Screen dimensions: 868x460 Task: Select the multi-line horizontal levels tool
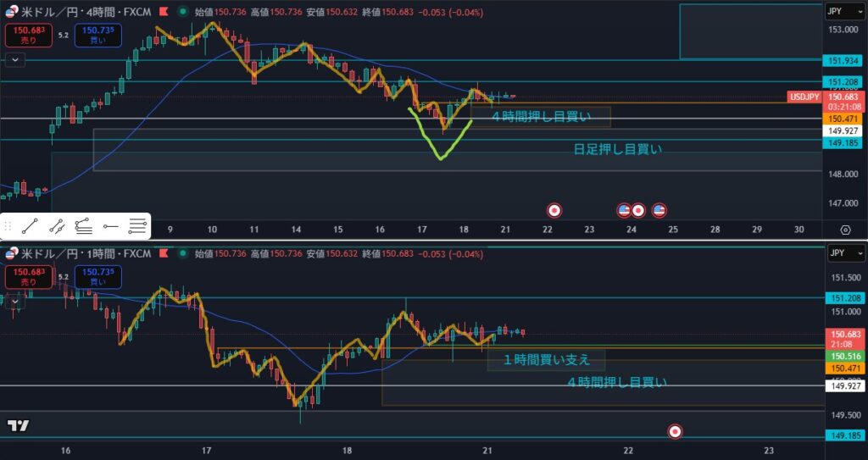[137, 225]
